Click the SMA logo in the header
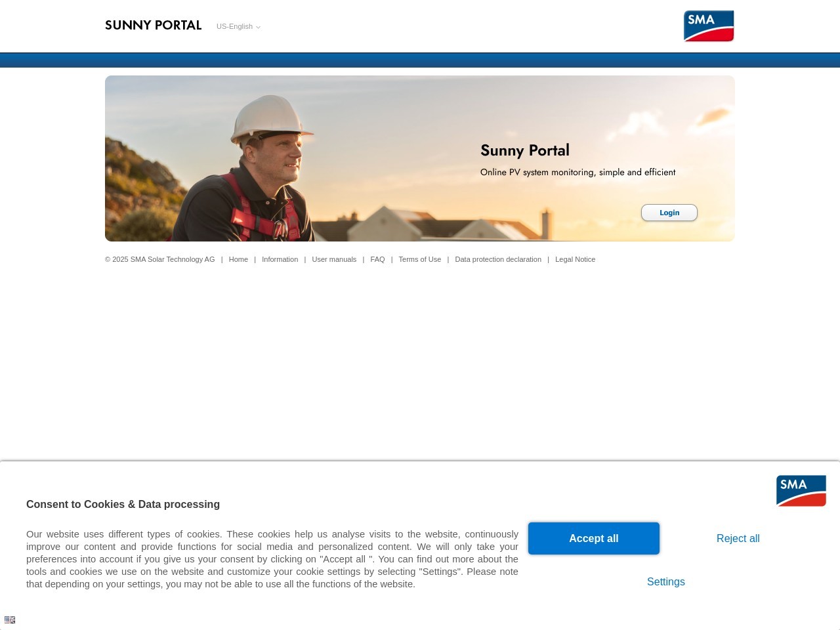The image size is (840, 630). click(x=709, y=26)
